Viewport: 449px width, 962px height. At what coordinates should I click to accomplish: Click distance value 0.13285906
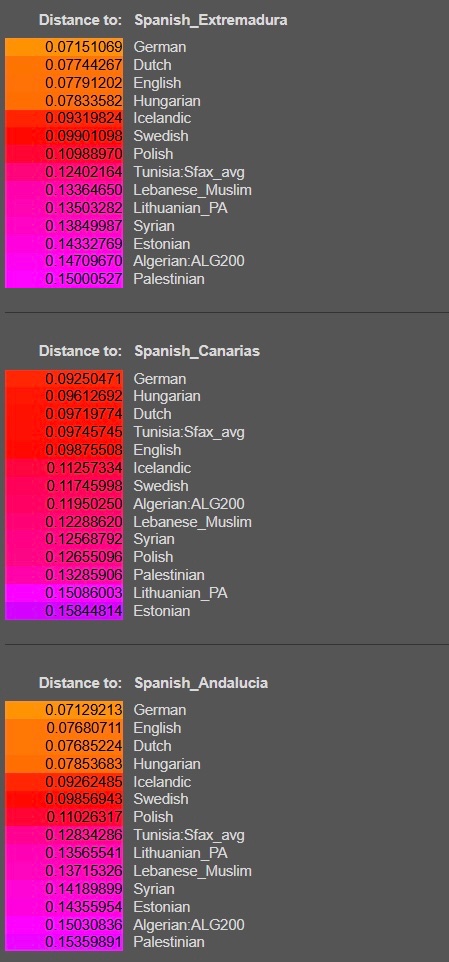click(85, 575)
